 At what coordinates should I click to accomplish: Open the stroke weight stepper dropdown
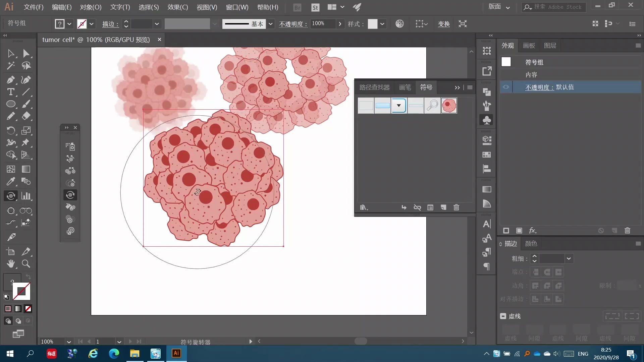tap(569, 258)
